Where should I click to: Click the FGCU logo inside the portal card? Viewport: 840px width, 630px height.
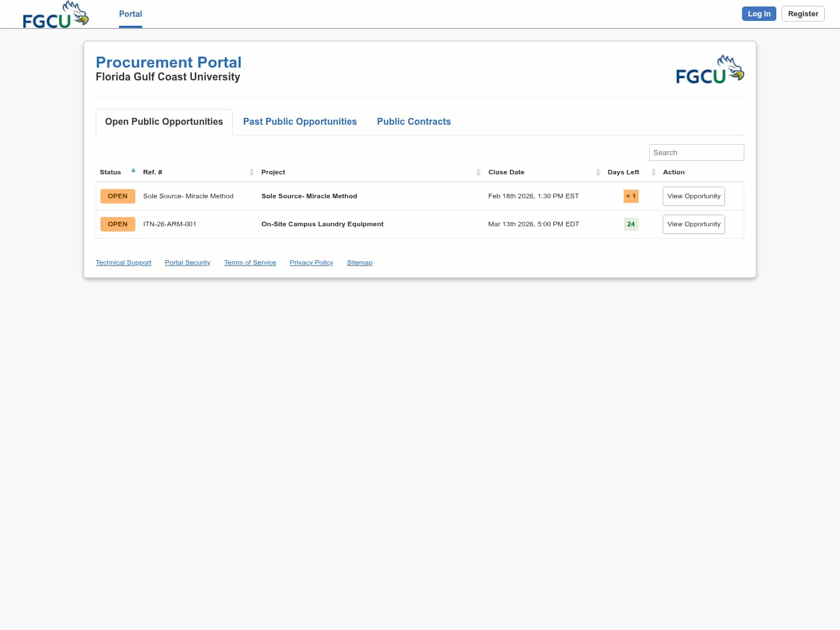(x=710, y=68)
